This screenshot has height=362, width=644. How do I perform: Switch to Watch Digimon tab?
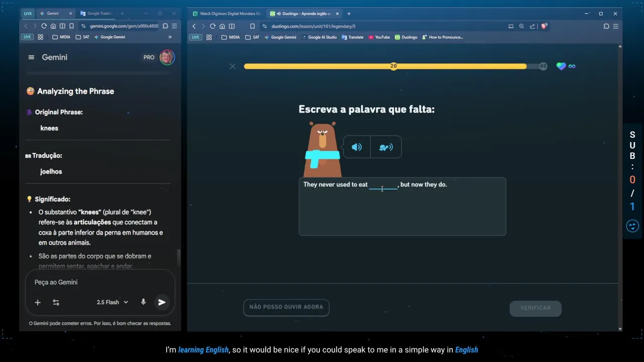226,14
